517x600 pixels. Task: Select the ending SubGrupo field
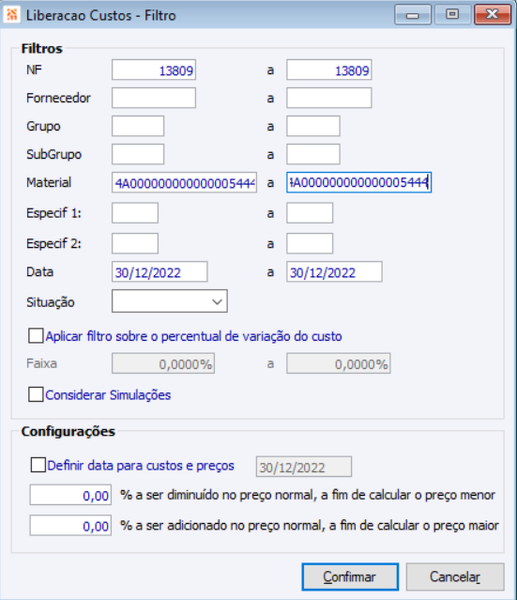click(x=313, y=154)
